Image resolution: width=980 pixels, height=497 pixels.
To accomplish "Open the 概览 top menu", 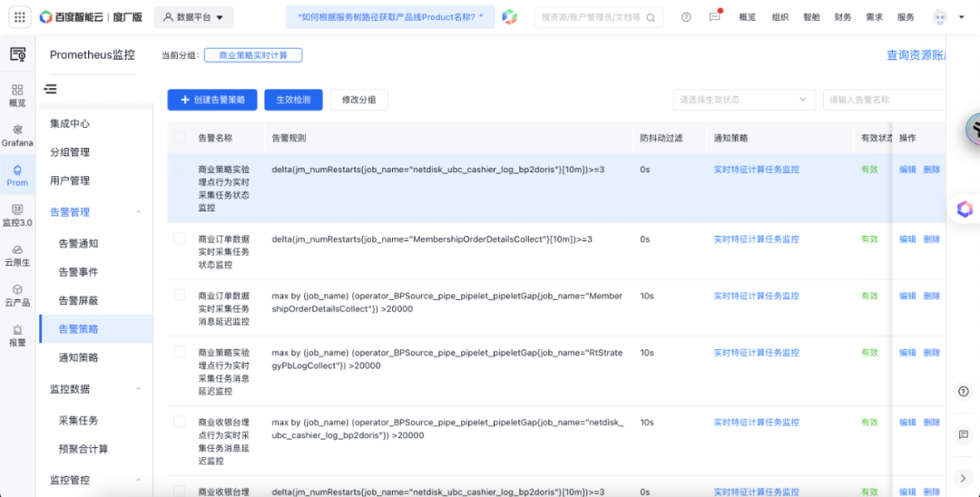I will tap(748, 17).
